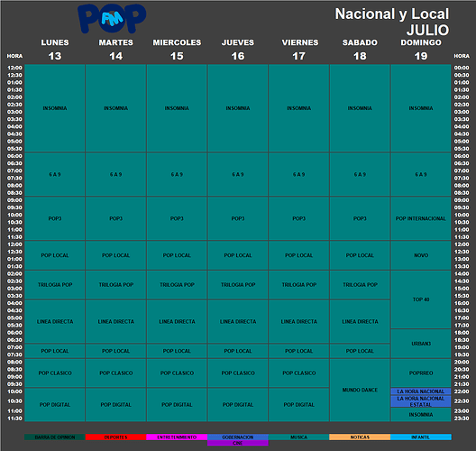
Task: Select the 6 A 9 block on Tuesday
Action: pos(115,174)
